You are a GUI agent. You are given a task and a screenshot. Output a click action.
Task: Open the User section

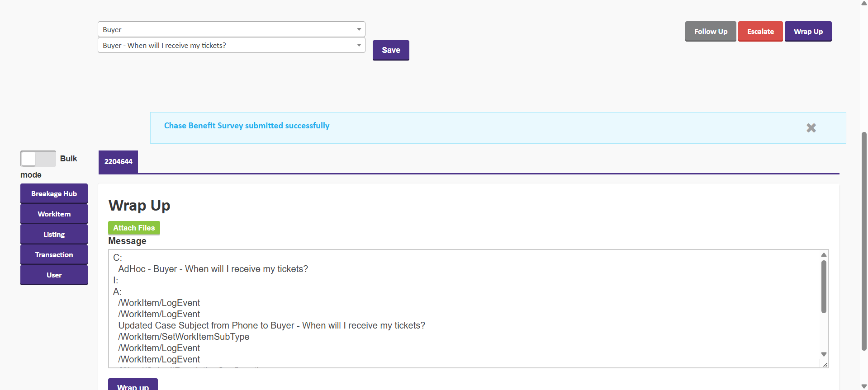[54, 275]
